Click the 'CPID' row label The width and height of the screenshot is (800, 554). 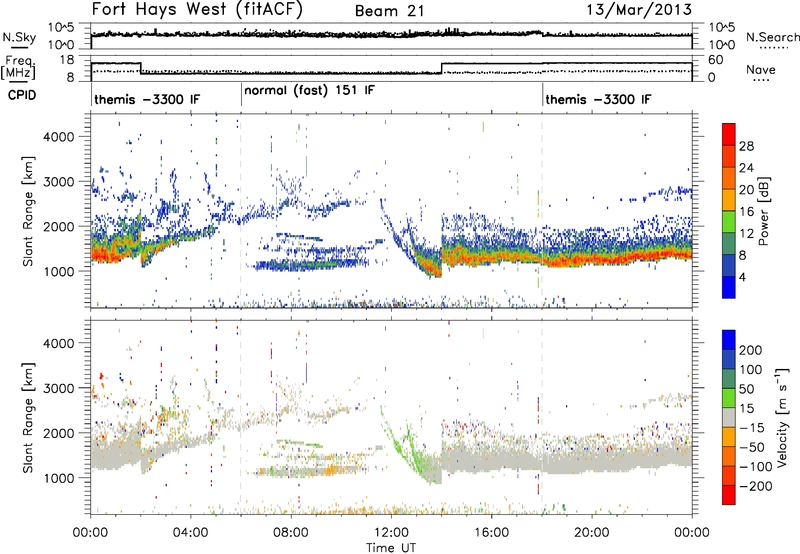(x=22, y=95)
